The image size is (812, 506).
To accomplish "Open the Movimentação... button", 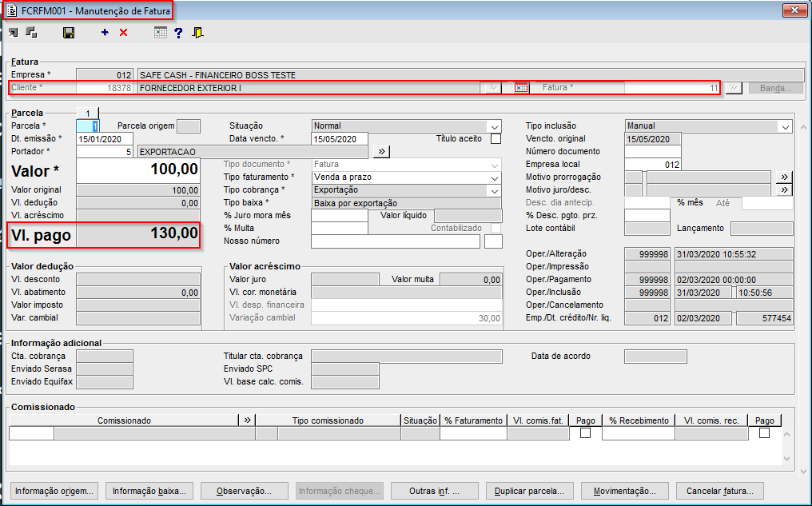I will pyautogui.click(x=624, y=491).
